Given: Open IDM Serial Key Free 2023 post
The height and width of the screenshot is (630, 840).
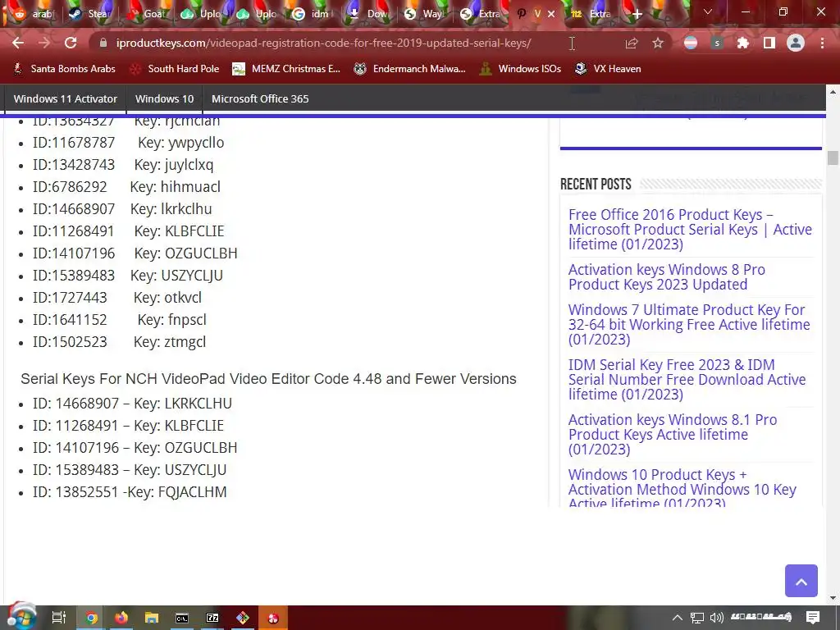Looking at the screenshot, I should 687,379.
